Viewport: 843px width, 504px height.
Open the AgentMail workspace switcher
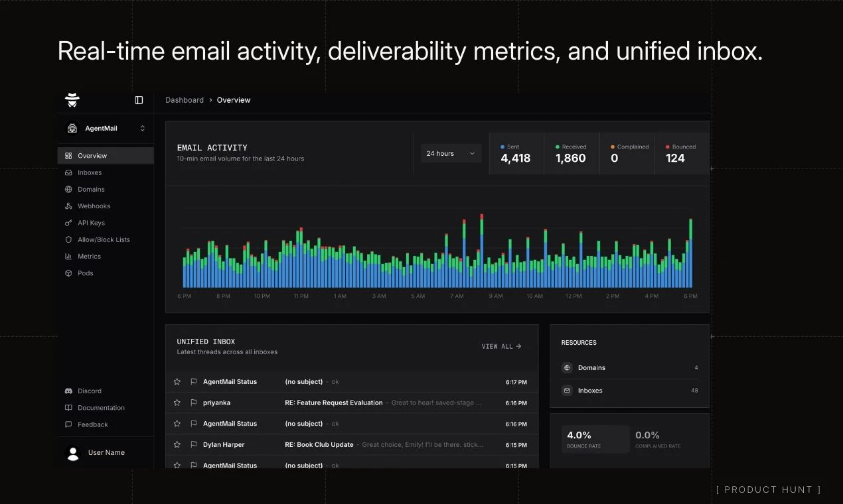click(106, 128)
